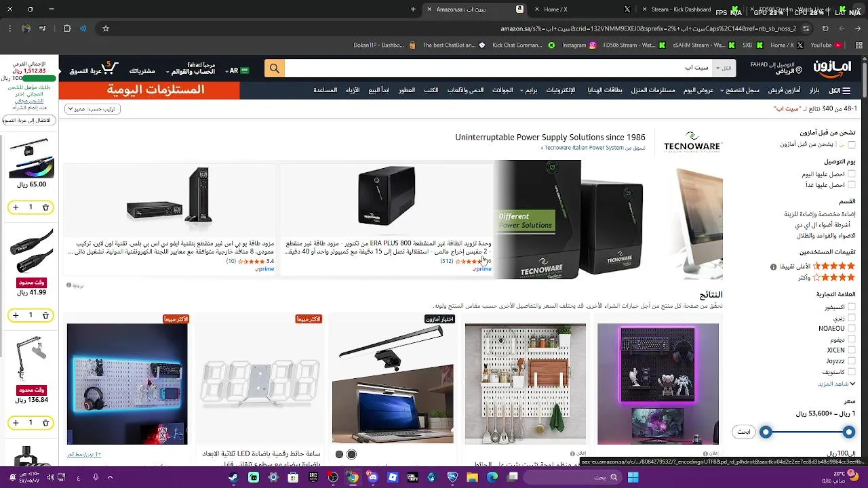Open the search category الكل dropdown

point(724,68)
